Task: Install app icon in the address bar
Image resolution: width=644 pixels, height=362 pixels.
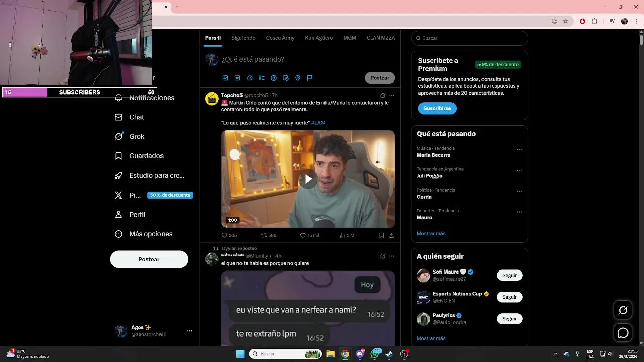Action: point(554,21)
